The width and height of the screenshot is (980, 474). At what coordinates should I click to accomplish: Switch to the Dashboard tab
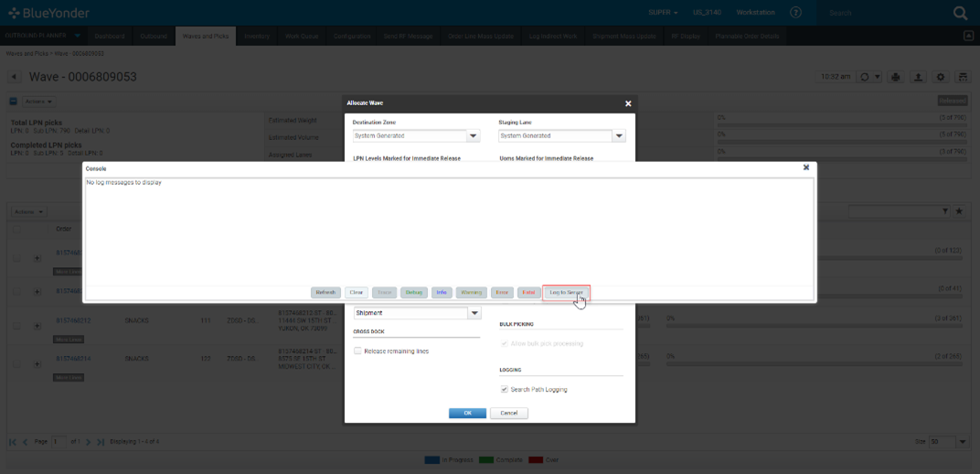click(110, 37)
